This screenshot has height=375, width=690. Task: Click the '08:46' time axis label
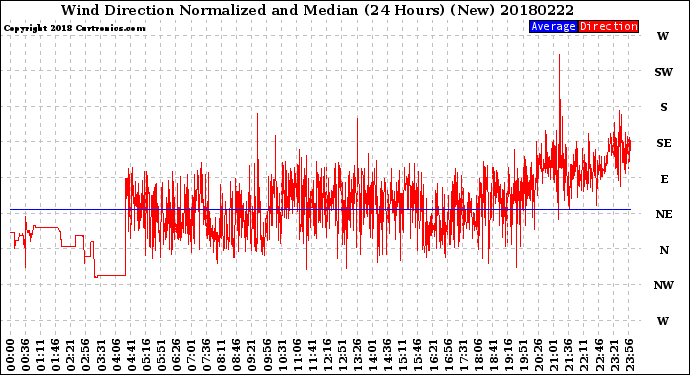(237, 355)
